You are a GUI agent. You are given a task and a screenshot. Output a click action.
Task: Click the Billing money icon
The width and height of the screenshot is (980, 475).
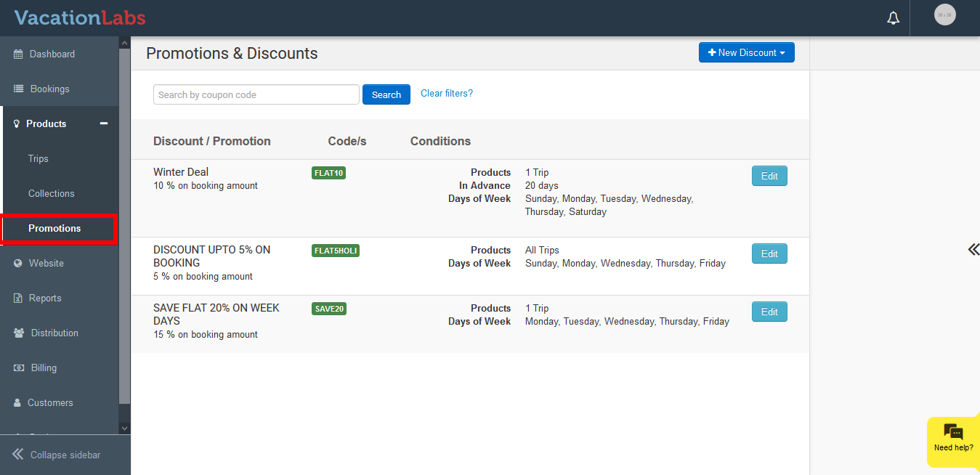tap(19, 368)
